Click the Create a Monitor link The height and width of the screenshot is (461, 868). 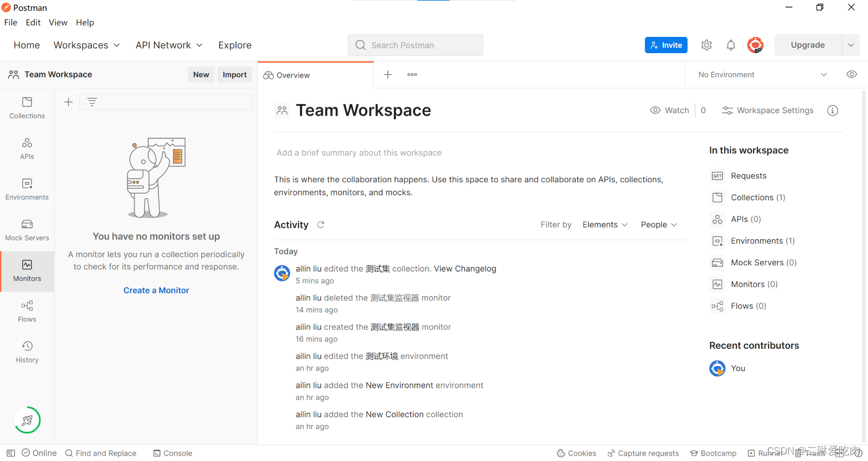(x=156, y=290)
